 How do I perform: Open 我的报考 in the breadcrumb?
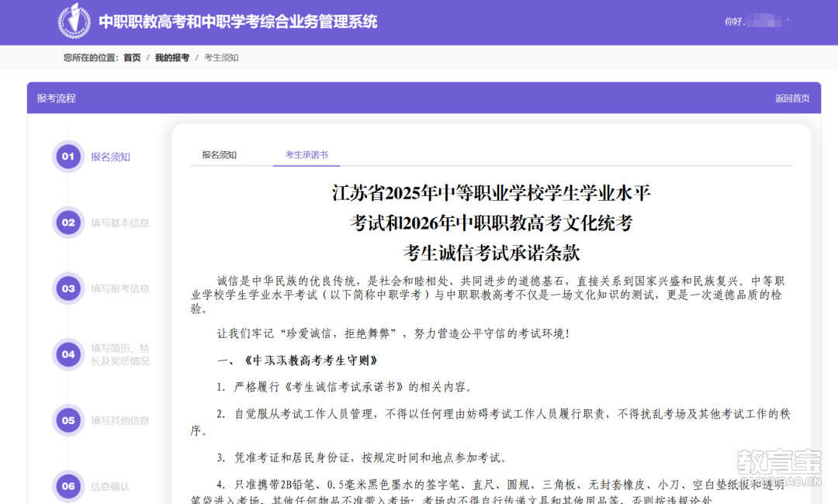pos(172,57)
